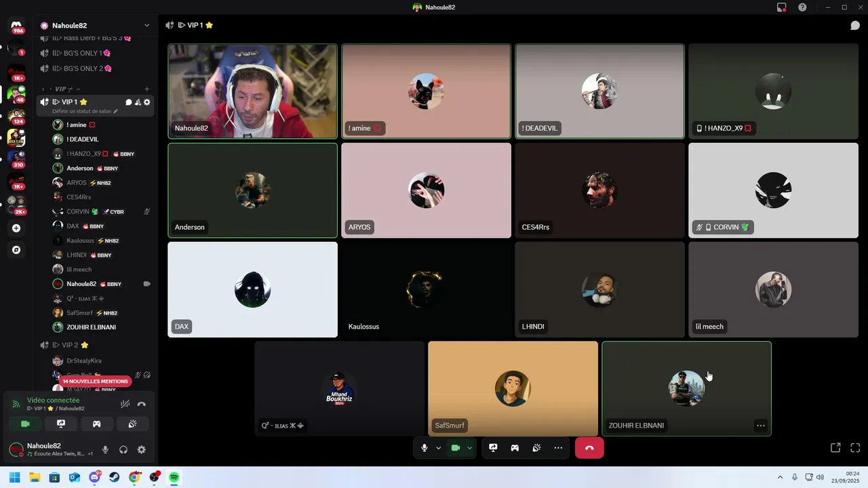
Task: Mute microphone in call control bar
Action: [x=425, y=448]
